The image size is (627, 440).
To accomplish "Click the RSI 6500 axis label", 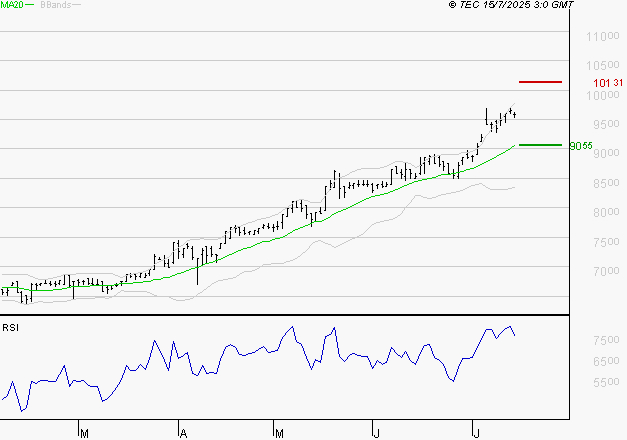I will tap(606, 362).
